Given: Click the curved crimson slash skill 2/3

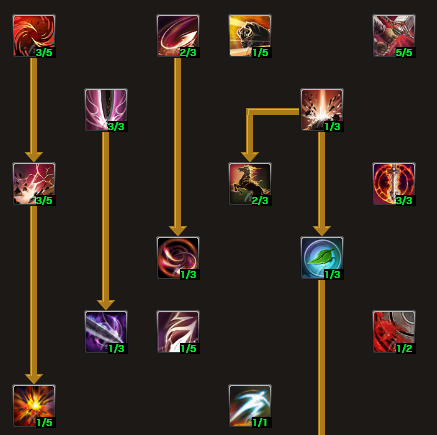Looking at the screenshot, I should point(178,36).
